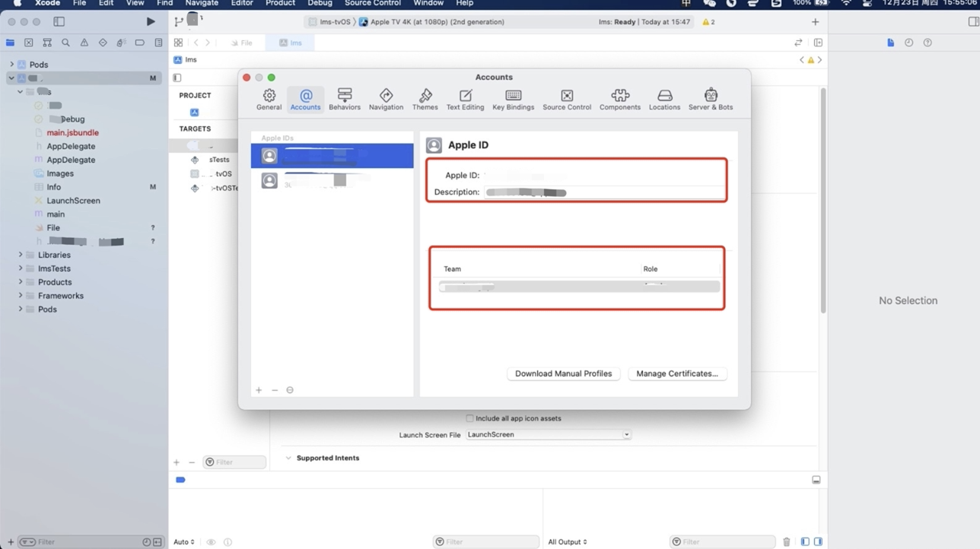Open the Product menu

pyautogui.click(x=280, y=3)
